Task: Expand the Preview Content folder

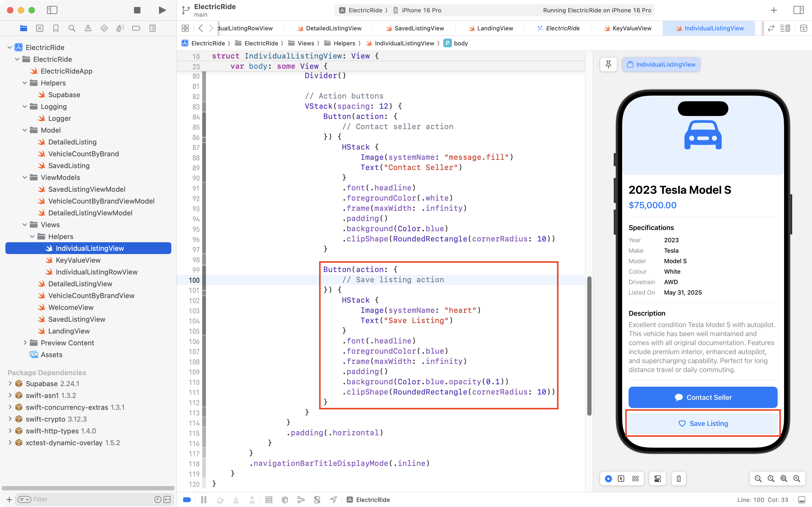Action: click(25, 343)
